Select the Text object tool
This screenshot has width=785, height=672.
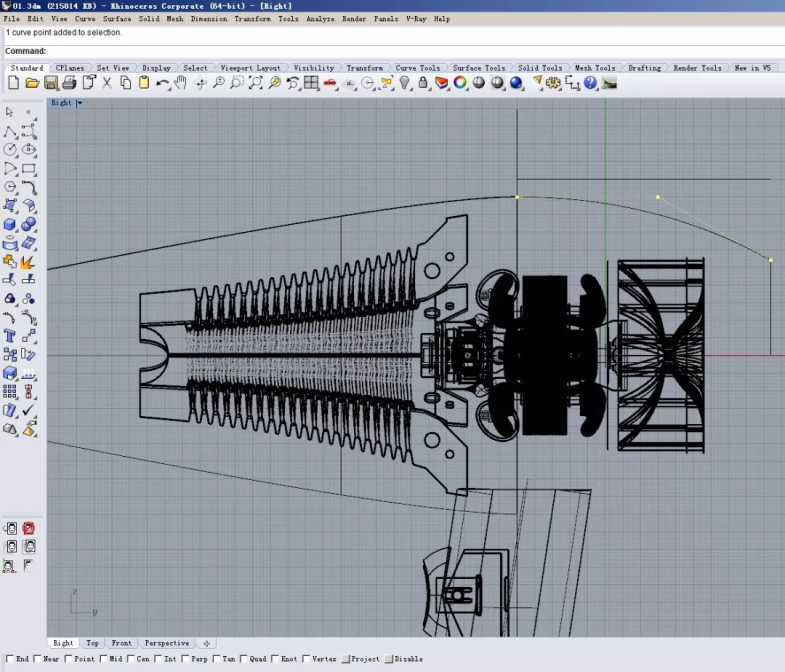[10, 336]
